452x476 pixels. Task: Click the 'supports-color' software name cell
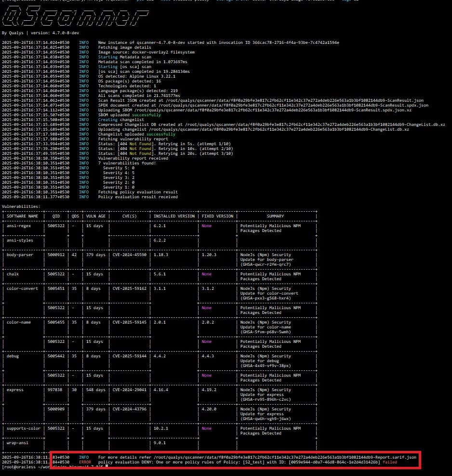click(x=24, y=428)
